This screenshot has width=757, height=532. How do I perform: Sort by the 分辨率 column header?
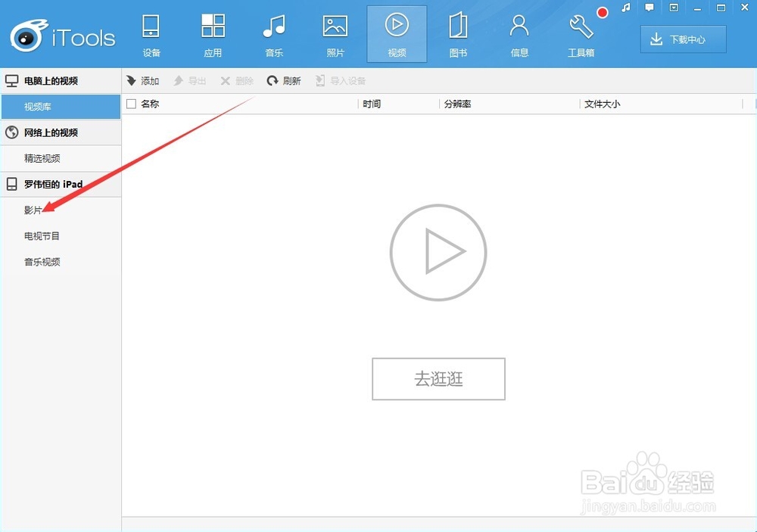458,104
